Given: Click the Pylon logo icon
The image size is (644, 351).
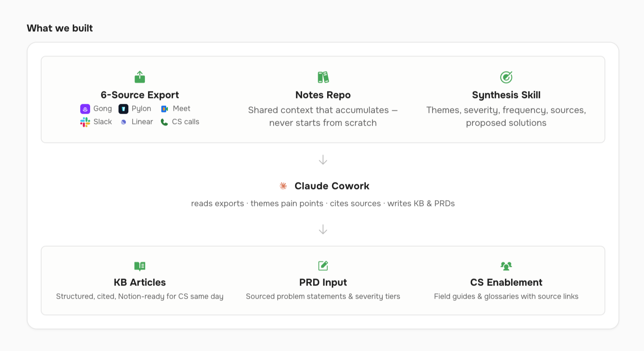Looking at the screenshot, I should 123,109.
